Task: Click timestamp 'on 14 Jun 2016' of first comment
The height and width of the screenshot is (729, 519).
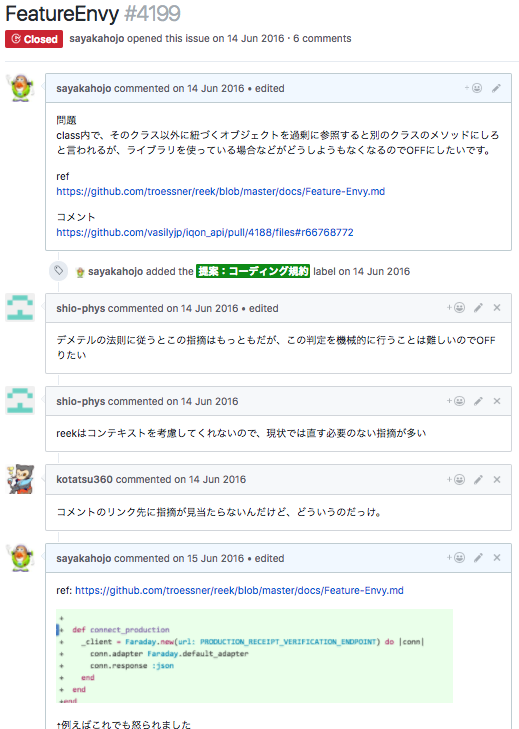Action: coord(208,88)
